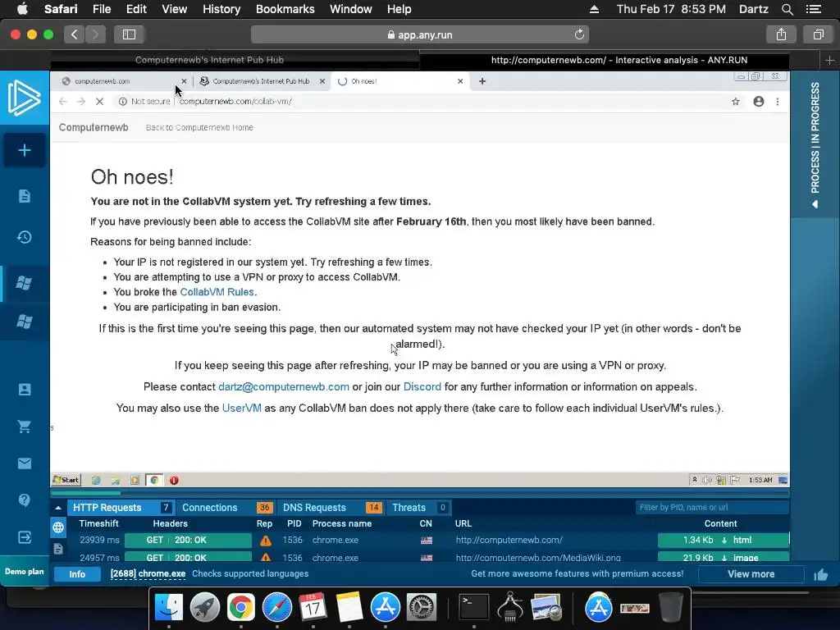Open System Preferences from the Dock
840x630 pixels.
[422, 607]
